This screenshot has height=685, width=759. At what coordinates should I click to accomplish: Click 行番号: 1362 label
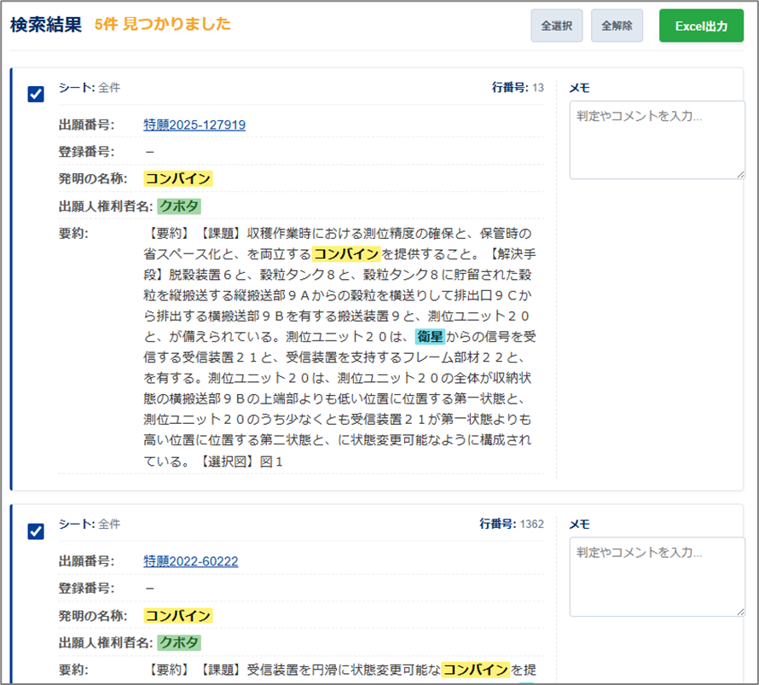512,524
